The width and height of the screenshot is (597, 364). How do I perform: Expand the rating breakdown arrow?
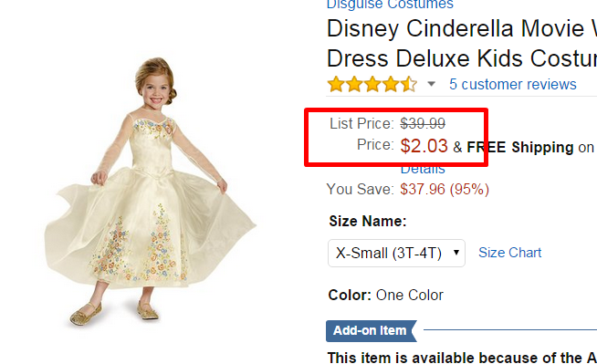[431, 84]
